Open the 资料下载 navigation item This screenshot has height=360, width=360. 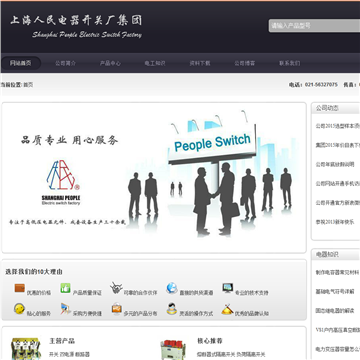coord(200,63)
